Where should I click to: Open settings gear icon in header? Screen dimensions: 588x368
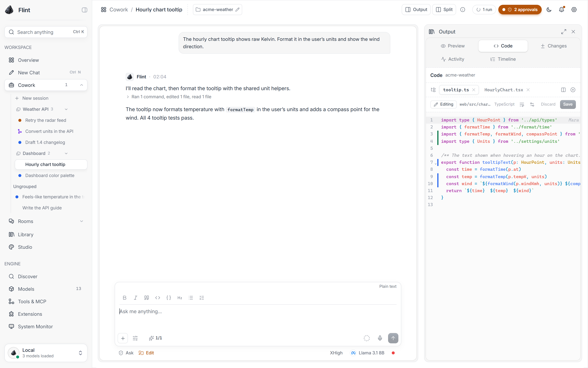click(x=574, y=10)
